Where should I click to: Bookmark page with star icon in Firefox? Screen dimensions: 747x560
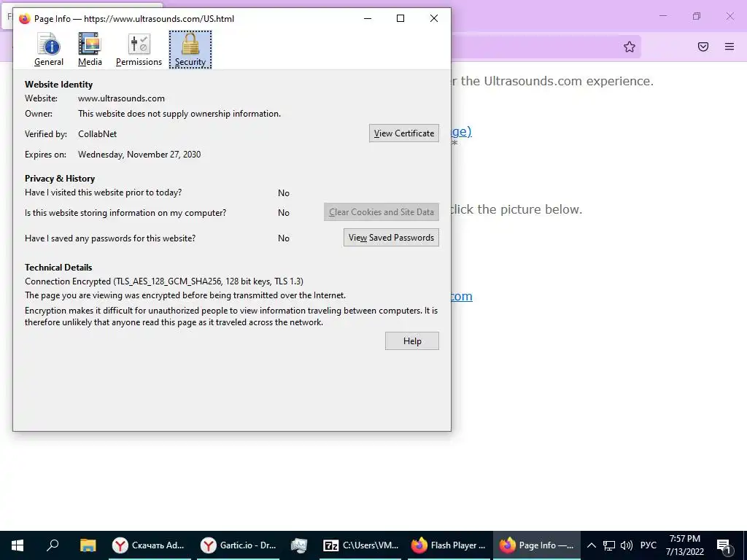click(x=630, y=47)
